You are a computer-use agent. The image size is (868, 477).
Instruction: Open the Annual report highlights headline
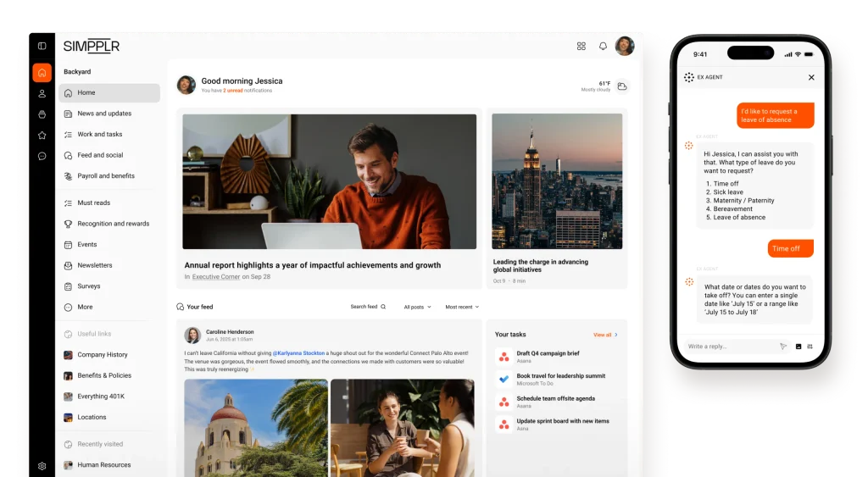(x=313, y=265)
